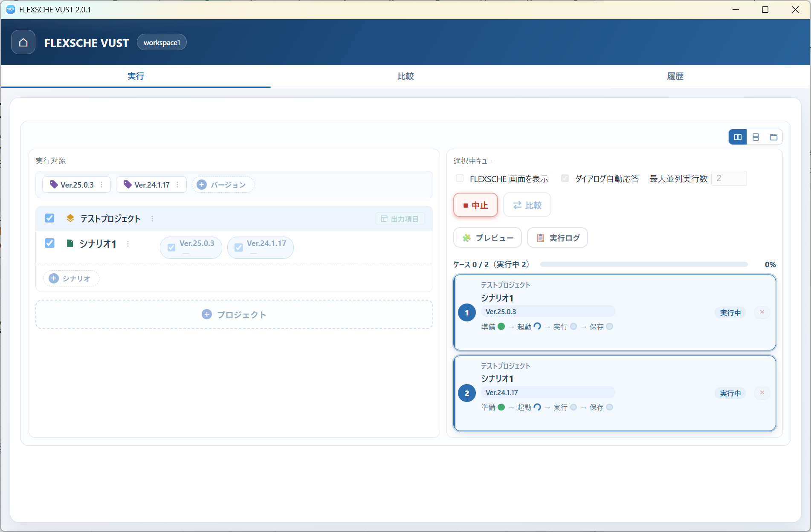Image resolution: width=811 pixels, height=532 pixels.
Task: Click the Ver.24.1.17 version tag icon
Action: point(127,185)
